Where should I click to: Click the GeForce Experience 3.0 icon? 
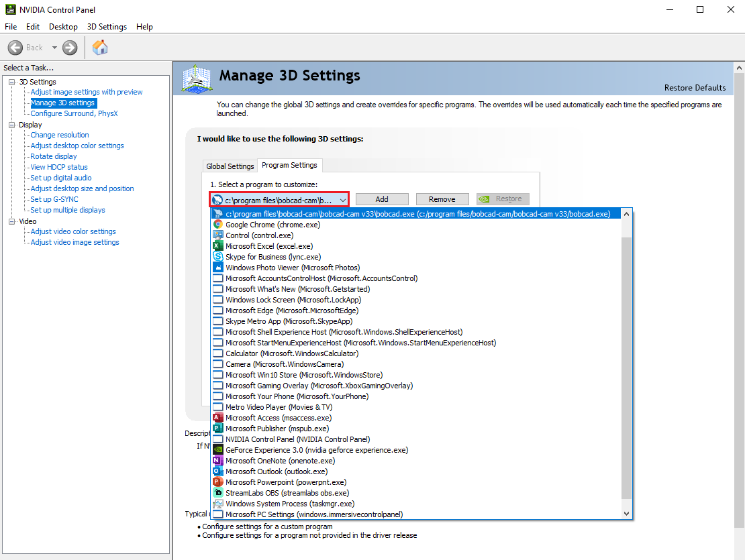(x=217, y=450)
